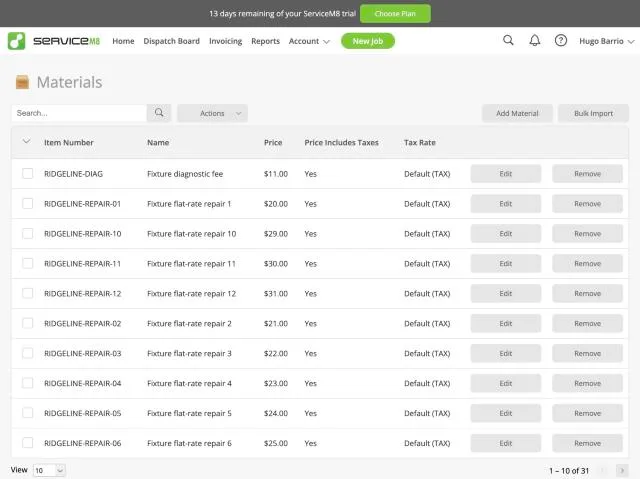Open the global search magnifier icon
This screenshot has width=640, height=479.
tap(508, 40)
